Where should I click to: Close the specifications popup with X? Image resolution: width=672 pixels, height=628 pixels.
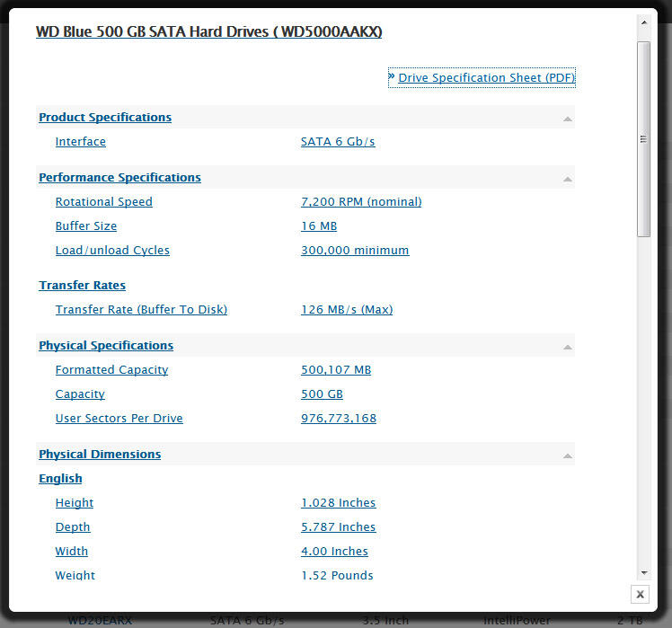(x=640, y=594)
